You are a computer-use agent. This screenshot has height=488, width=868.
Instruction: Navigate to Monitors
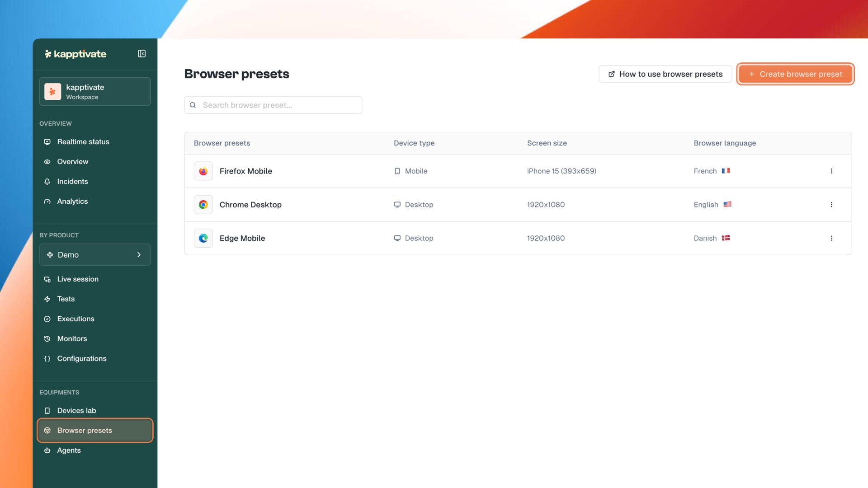click(72, 339)
